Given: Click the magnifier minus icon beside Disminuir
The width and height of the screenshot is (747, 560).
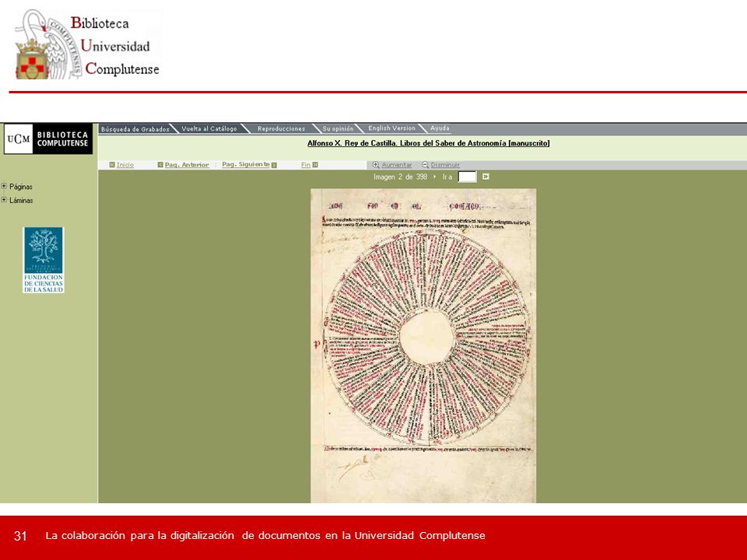Looking at the screenshot, I should point(426,165).
